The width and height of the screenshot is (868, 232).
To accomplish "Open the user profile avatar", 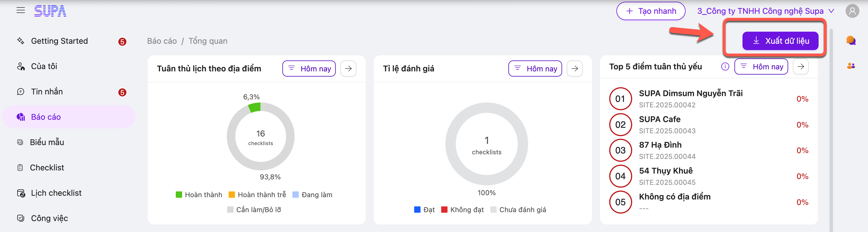I will (x=852, y=11).
